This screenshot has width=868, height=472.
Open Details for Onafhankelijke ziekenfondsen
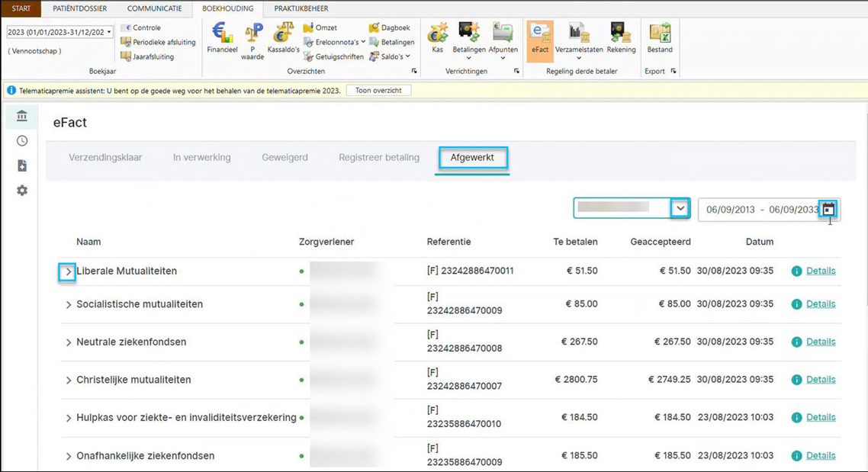point(821,456)
